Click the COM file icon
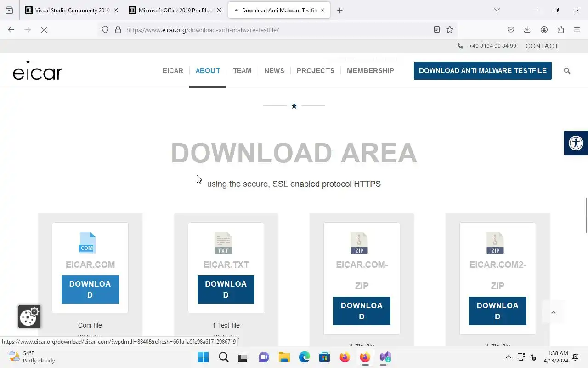Image resolution: width=588 pixels, height=368 pixels. click(87, 243)
